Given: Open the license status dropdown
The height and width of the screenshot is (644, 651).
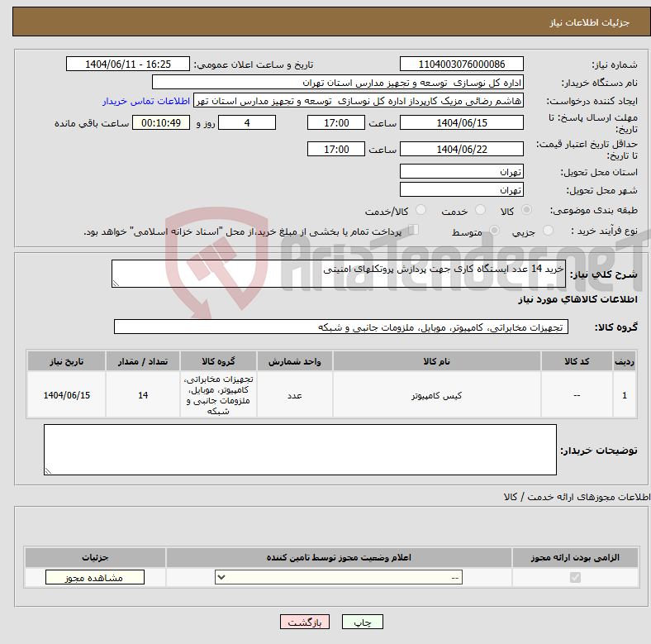Looking at the screenshot, I should (x=339, y=577).
